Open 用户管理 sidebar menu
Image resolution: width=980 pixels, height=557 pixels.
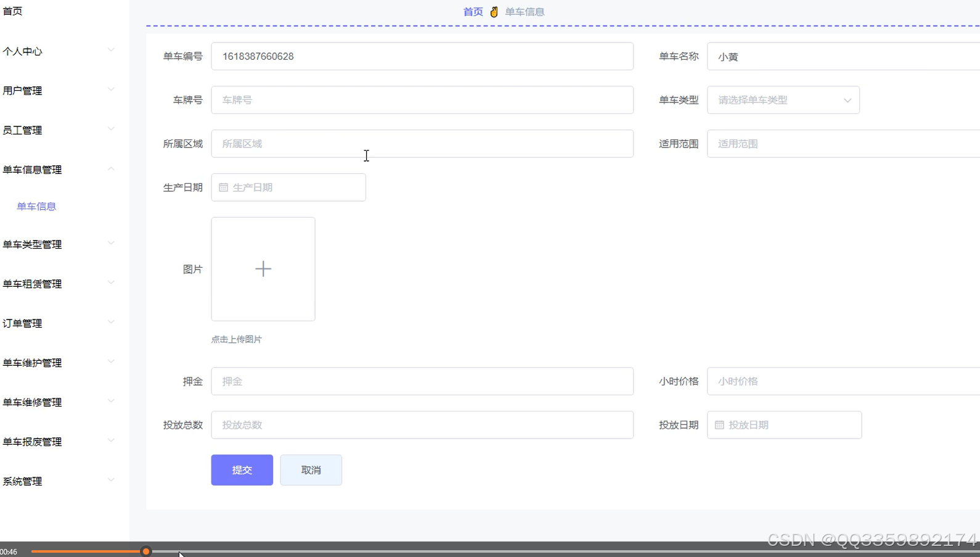(x=23, y=91)
